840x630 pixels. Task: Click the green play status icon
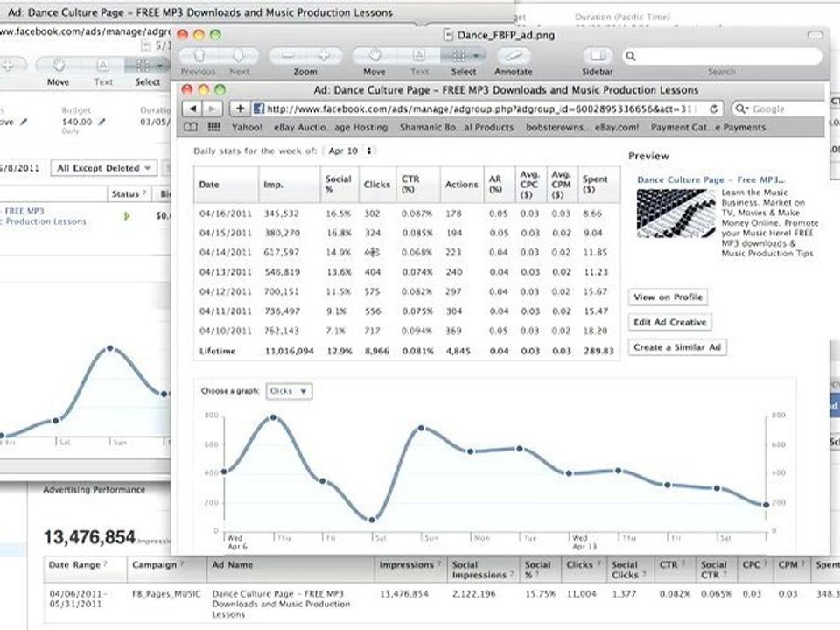tap(127, 216)
